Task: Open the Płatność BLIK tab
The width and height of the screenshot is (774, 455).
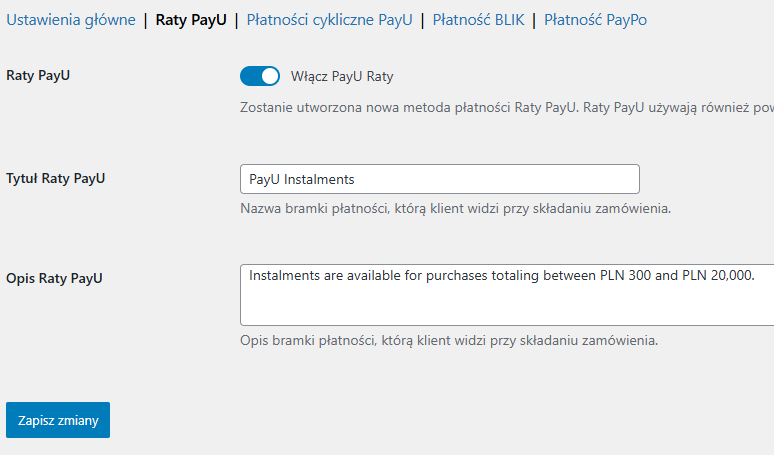Action: pos(478,20)
